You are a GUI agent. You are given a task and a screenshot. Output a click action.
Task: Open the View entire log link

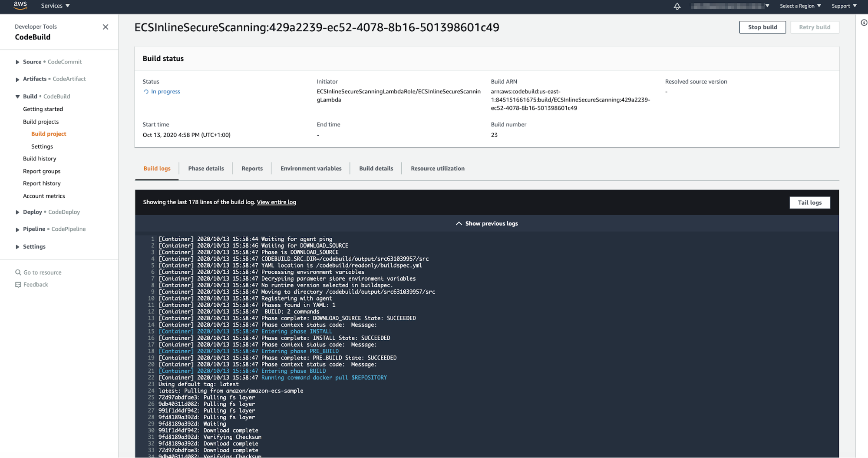pos(276,202)
